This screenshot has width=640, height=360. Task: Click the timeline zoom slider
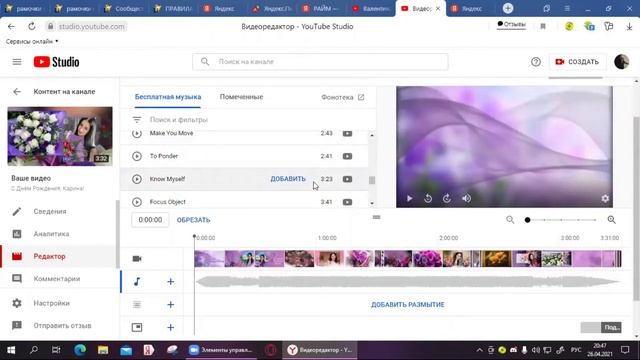click(x=561, y=220)
